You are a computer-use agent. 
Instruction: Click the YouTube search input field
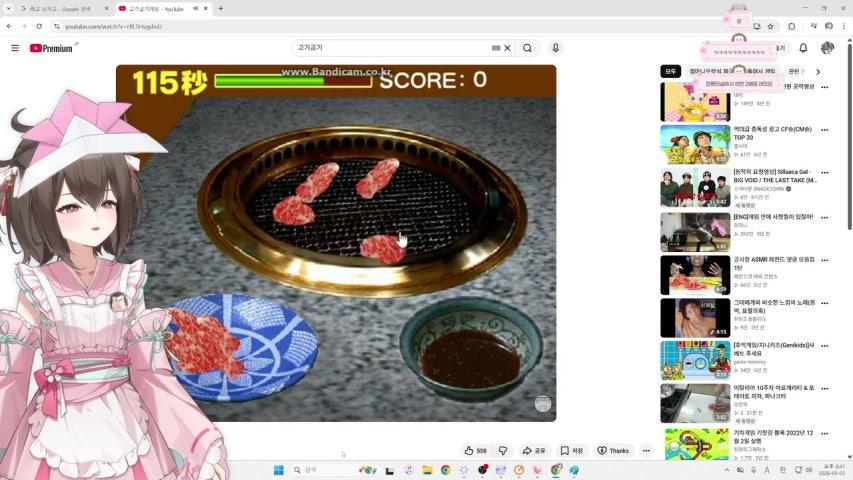[392, 48]
